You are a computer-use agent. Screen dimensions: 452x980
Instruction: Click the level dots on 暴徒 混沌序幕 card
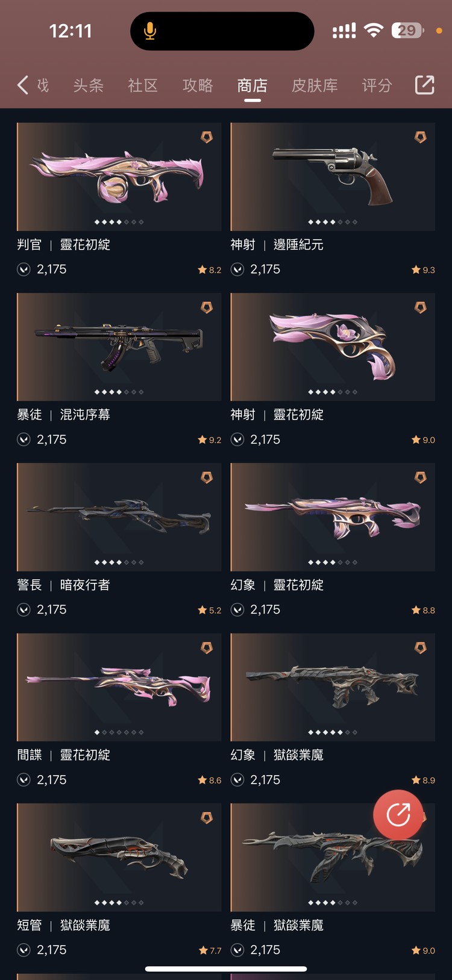119,392
